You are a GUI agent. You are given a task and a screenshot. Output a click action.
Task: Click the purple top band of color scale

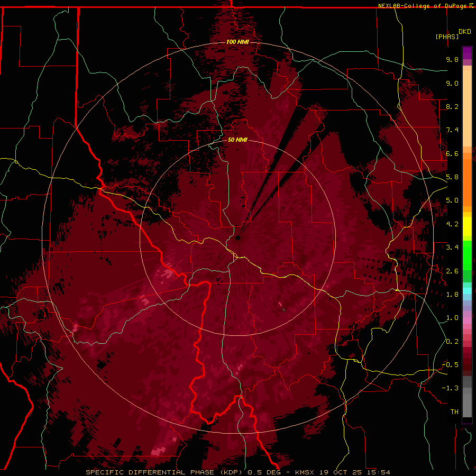(x=467, y=53)
